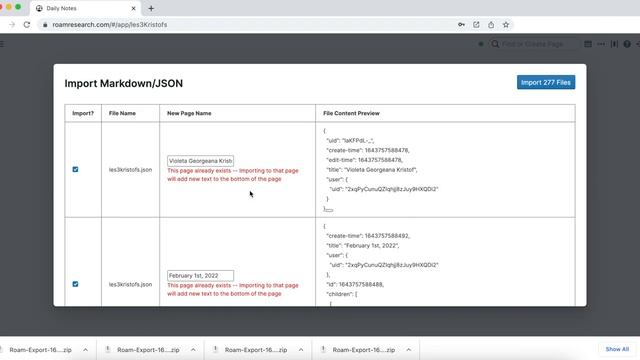Click the "edit-time": 1643757588478 preview line
The width and height of the screenshot is (640, 360).
pyautogui.click(x=364, y=160)
